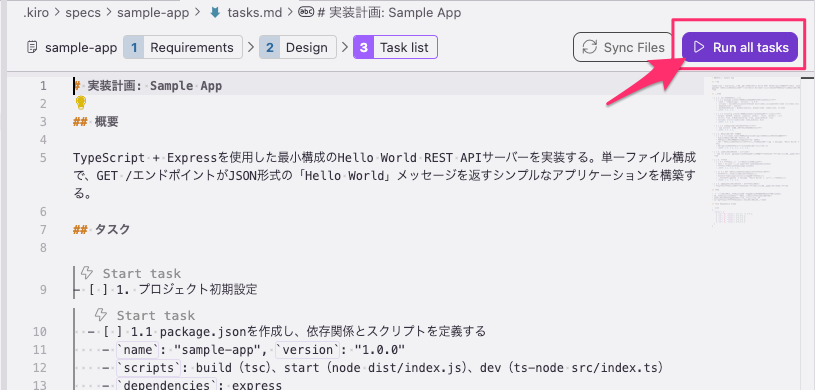
Task: Open the Design step tab
Action: (298, 47)
